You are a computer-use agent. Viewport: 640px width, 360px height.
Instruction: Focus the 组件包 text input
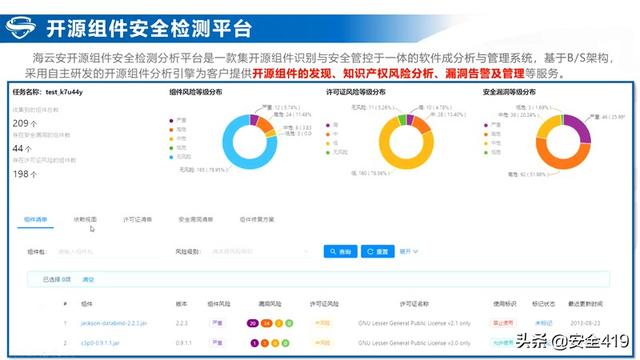pos(108,251)
